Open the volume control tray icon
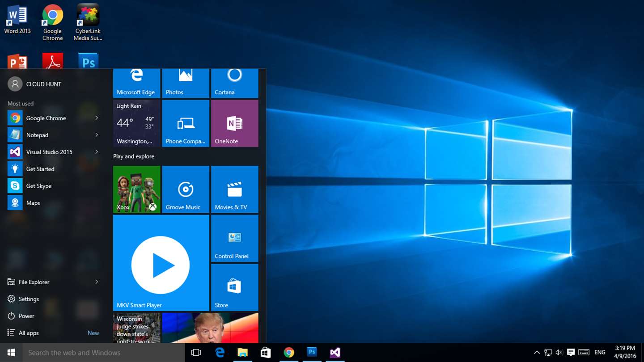This screenshot has height=362, width=644. 559,353
